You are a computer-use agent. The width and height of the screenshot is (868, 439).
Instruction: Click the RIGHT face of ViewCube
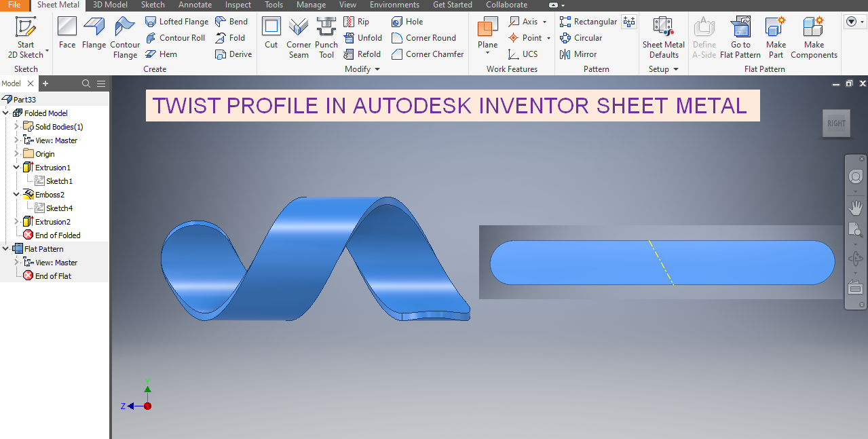[836, 123]
